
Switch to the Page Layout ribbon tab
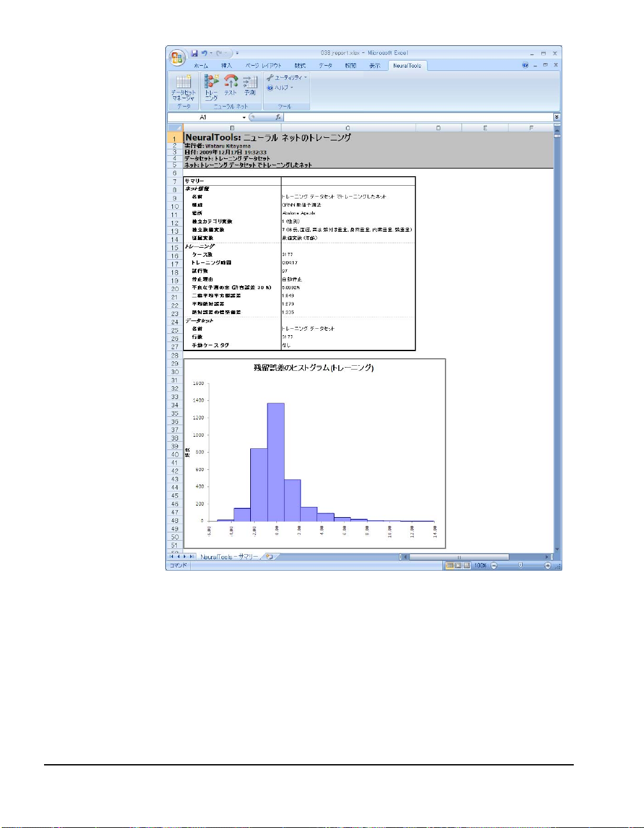(264, 66)
